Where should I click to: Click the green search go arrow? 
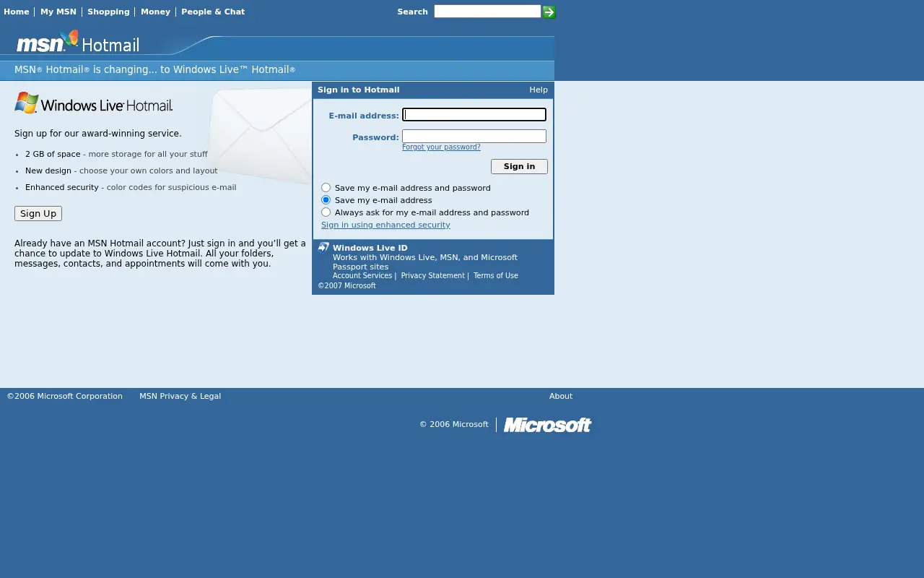pyautogui.click(x=549, y=12)
